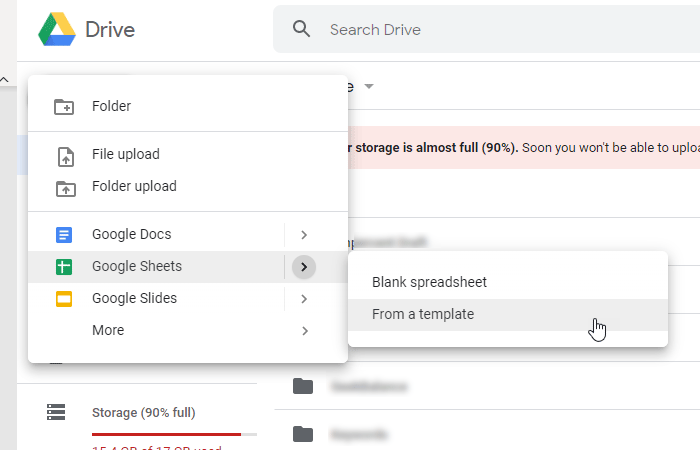This screenshot has width=700, height=450.
Task: Expand the Google Slides submenu arrow
Action: pyautogui.click(x=304, y=299)
